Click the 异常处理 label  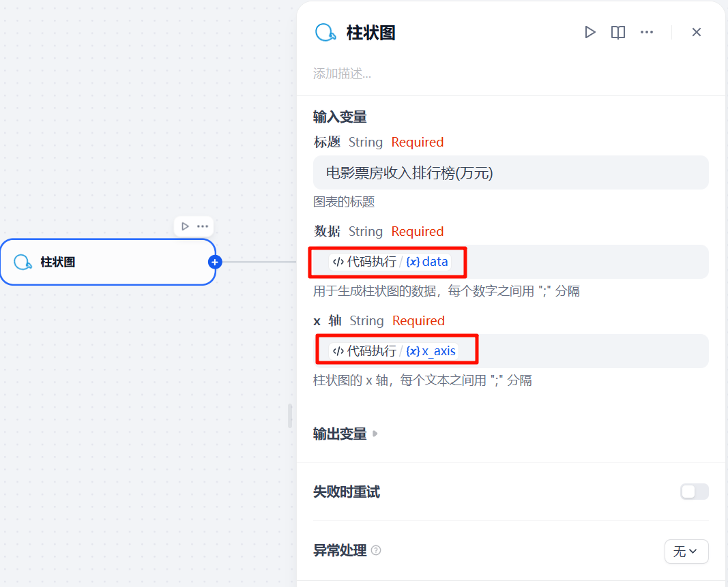(x=340, y=551)
